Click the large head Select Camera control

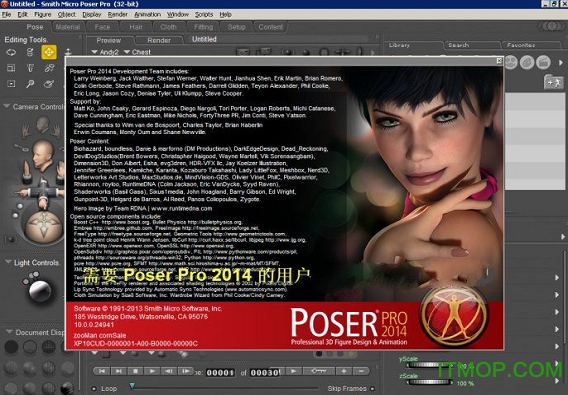coord(43,156)
